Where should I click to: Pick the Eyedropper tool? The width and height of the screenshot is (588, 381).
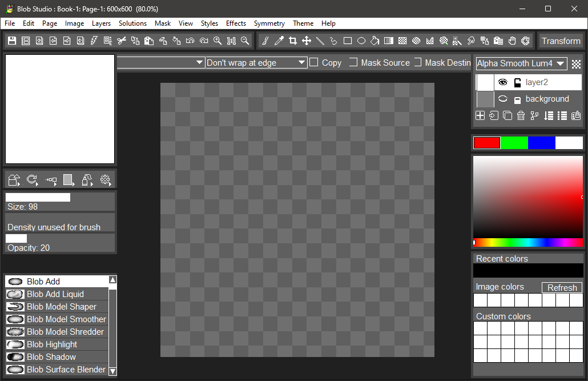click(x=280, y=41)
